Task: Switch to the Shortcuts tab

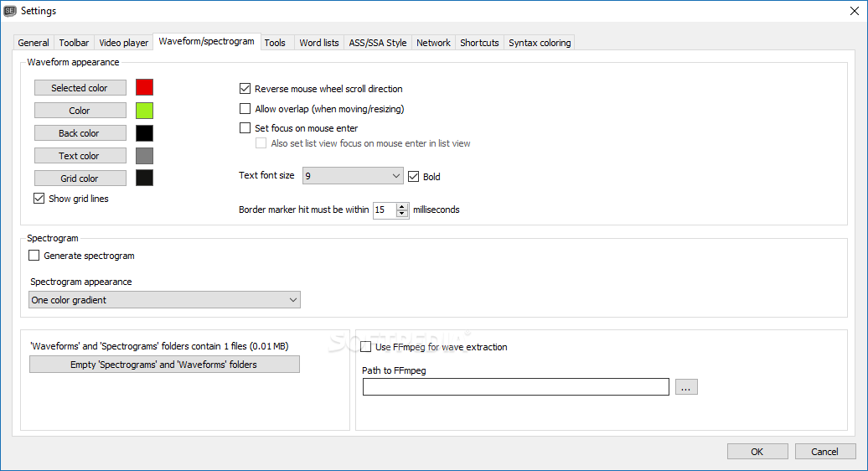Action: pyautogui.click(x=479, y=43)
